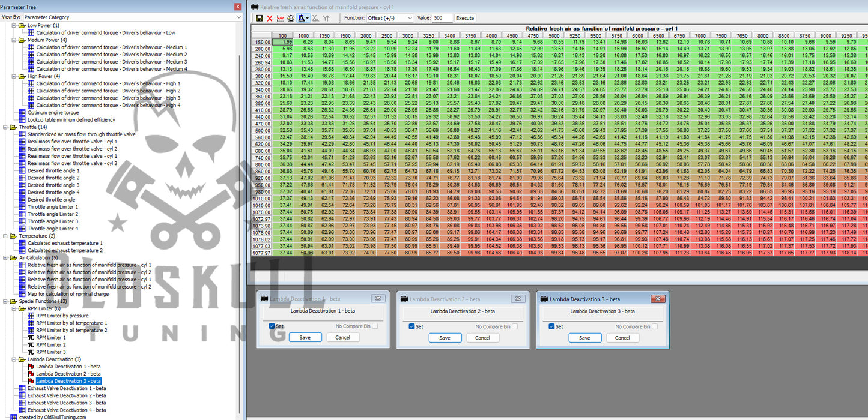Click the Value input field showing 500
The width and height of the screenshot is (868, 420).
pos(442,18)
